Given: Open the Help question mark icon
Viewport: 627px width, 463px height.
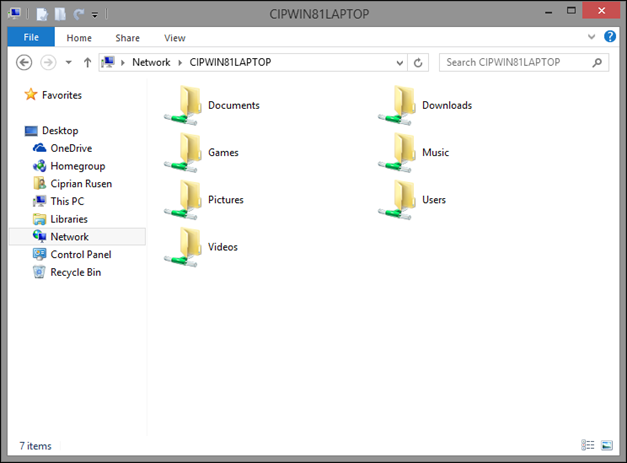Looking at the screenshot, I should coord(610,37).
